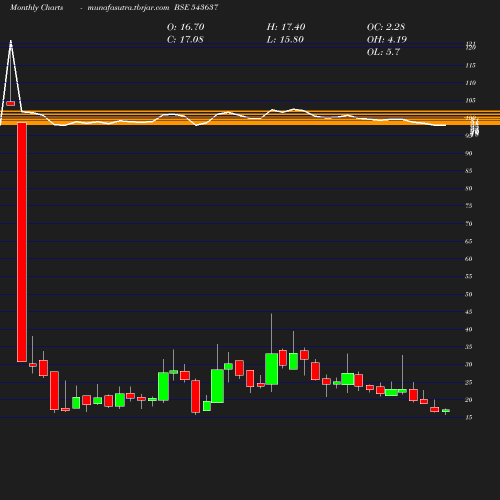Screen dimensions: 500x500
Task: Click the 35 price axis label
Action: pyautogui.click(x=469, y=347)
